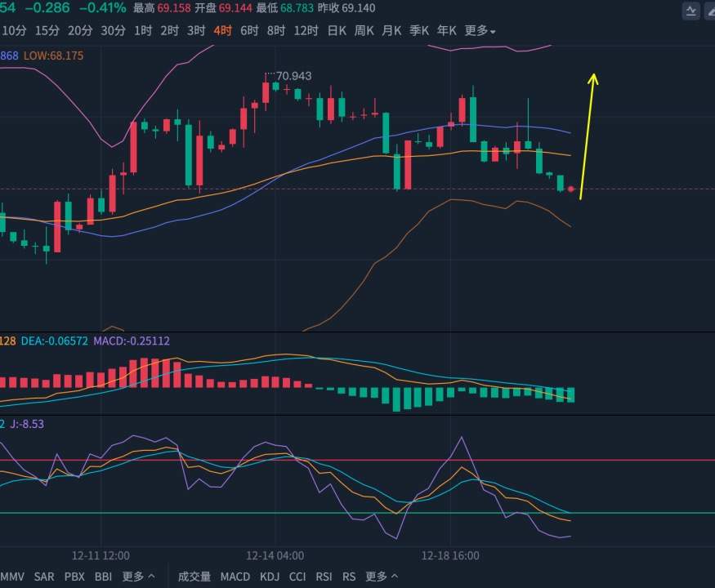
Task: Select the 30分 chart interval
Action: (113, 31)
